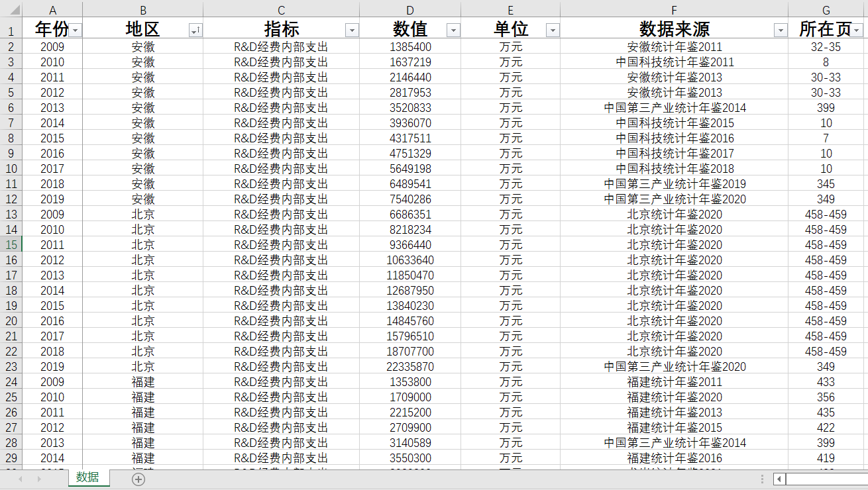This screenshot has height=490, width=868.
Task: Click the horizontal scrollbar left arrow
Action: [x=780, y=479]
